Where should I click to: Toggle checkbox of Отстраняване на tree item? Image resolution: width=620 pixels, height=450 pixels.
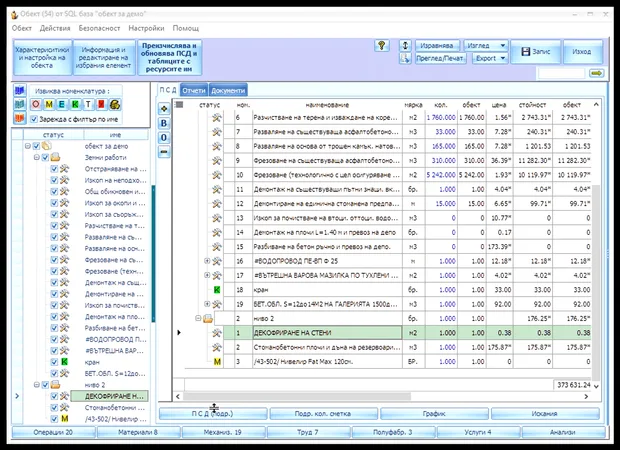coord(55,169)
